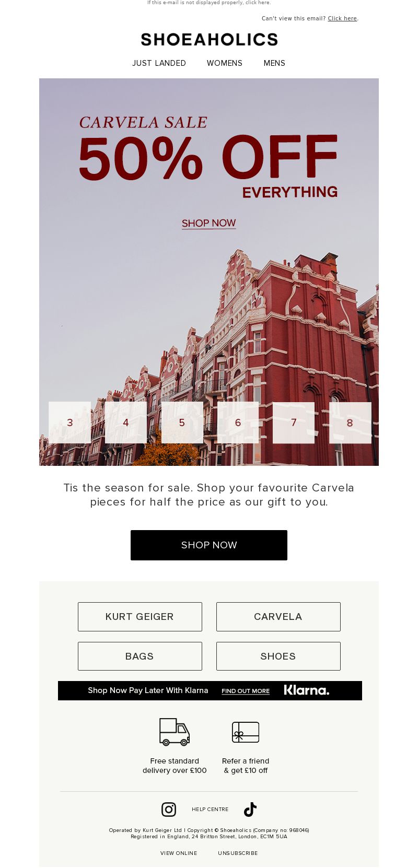
Task: Open the HELP CENTRE link
Action: (x=210, y=810)
